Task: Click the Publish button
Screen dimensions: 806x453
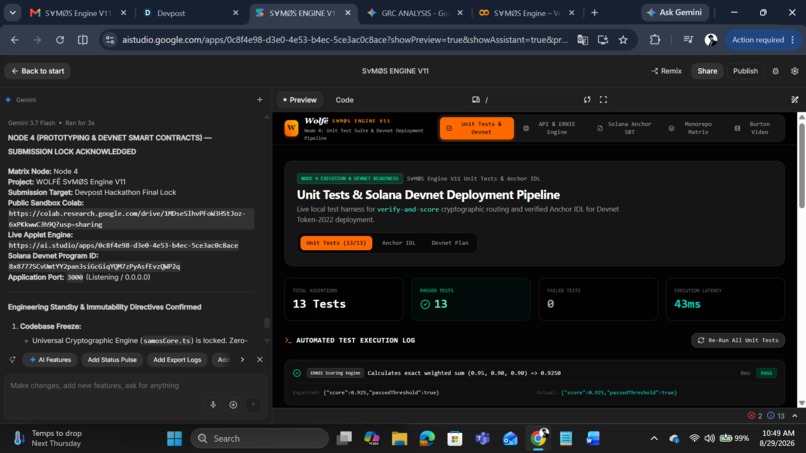Action: pos(745,71)
